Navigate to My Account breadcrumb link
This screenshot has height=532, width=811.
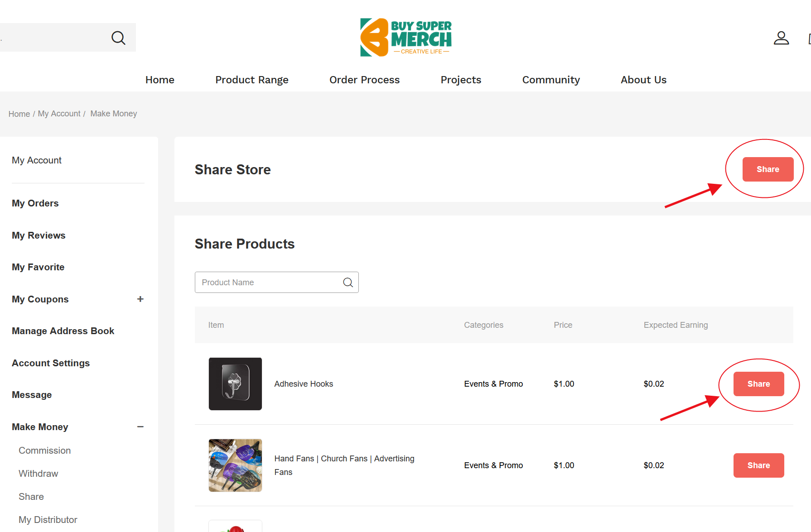[x=59, y=114]
